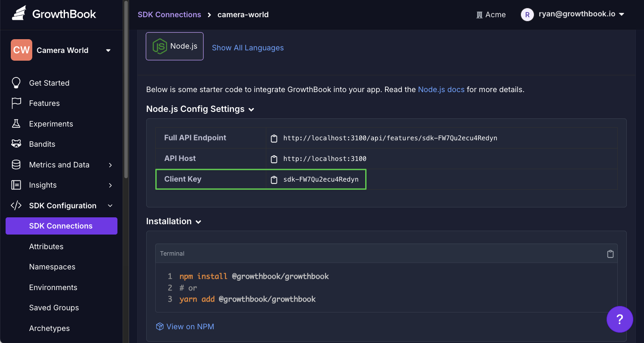
Task: Expand the Metrics and Data submenu arrow
Action: tap(111, 165)
